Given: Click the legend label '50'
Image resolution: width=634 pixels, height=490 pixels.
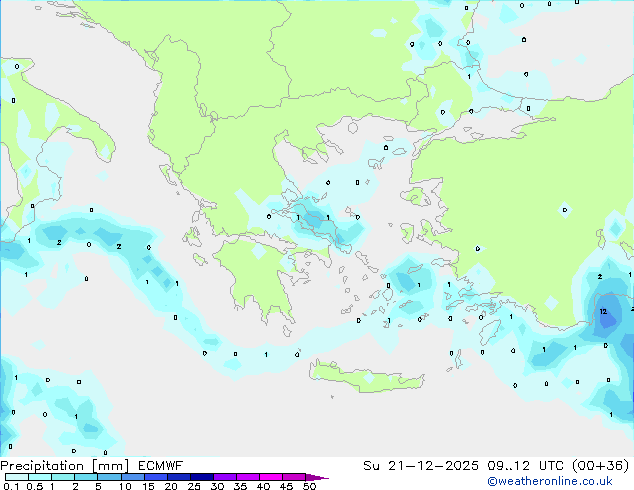Looking at the screenshot, I should coord(309,486).
